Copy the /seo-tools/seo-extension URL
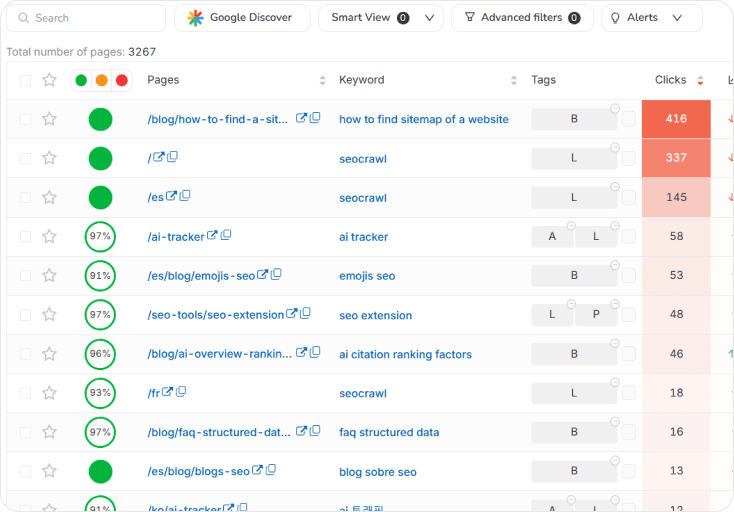Screen dimensions: 734x512 click(x=305, y=313)
